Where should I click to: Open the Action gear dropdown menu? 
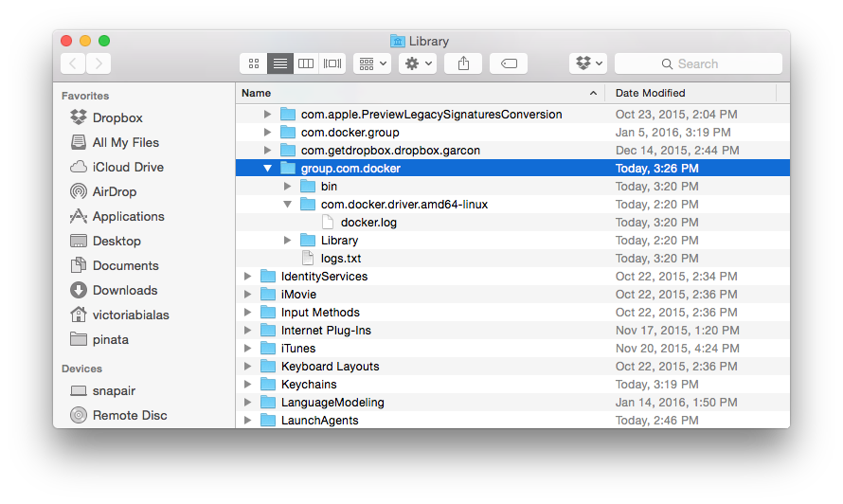418,63
